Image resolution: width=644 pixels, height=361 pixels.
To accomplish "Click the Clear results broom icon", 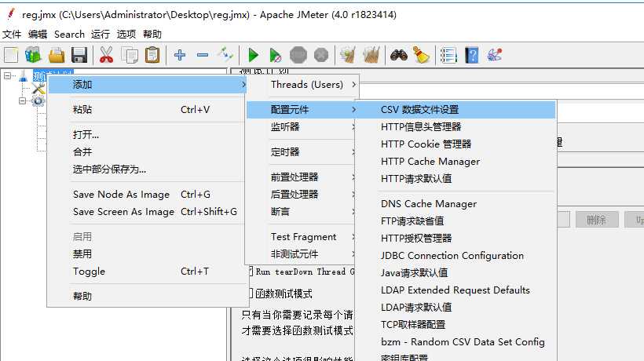I will point(347,55).
